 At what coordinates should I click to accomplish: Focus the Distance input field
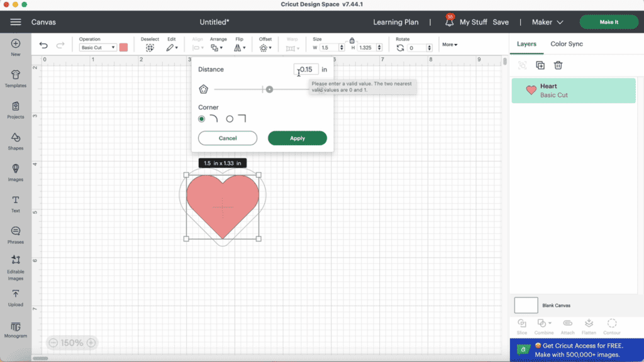[x=306, y=69]
